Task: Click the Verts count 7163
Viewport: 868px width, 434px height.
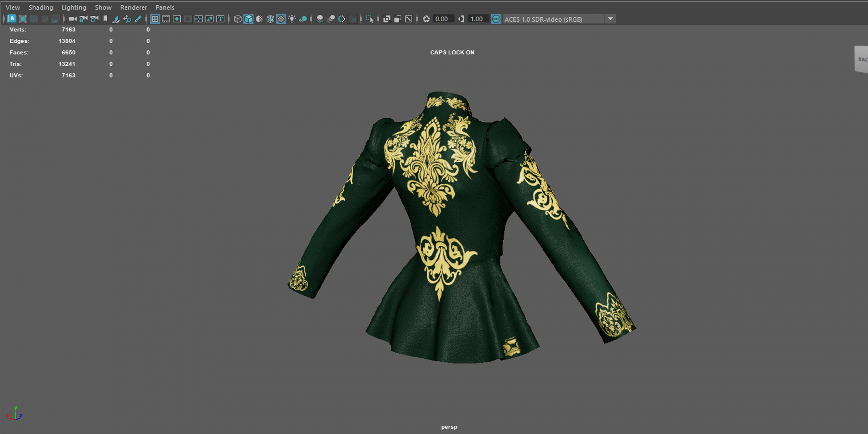Action: coord(68,30)
